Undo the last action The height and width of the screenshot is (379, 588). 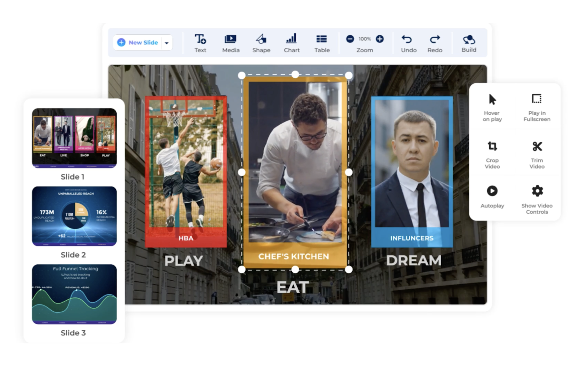coord(408,42)
